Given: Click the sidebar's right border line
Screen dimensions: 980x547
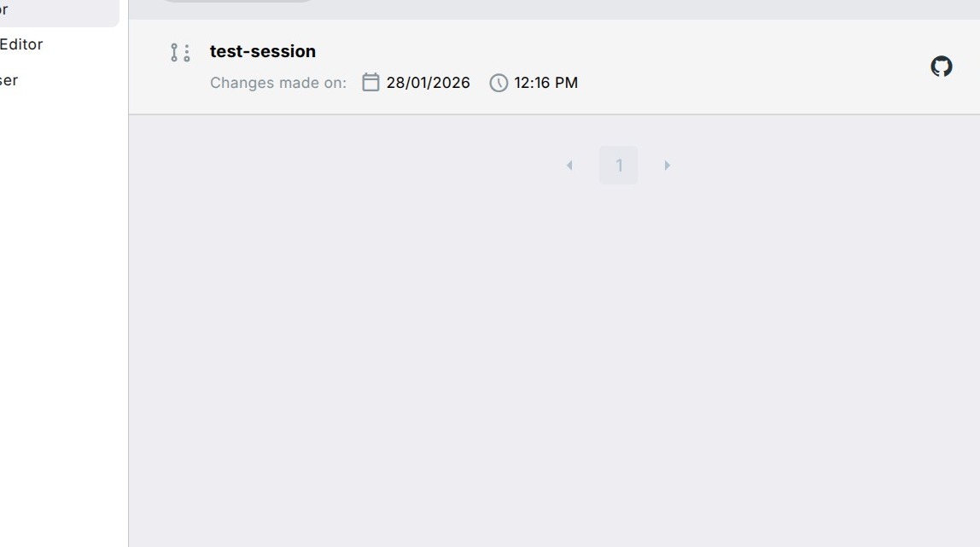Looking at the screenshot, I should (128, 299).
